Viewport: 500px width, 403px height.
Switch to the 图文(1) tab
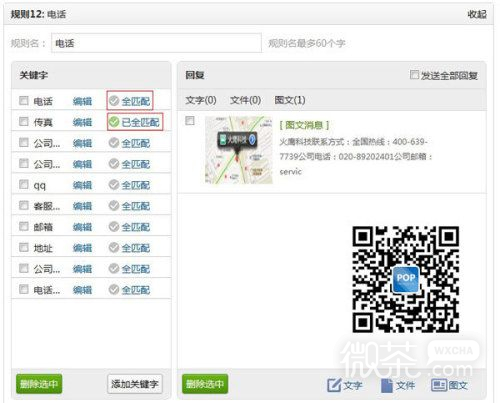click(x=290, y=100)
